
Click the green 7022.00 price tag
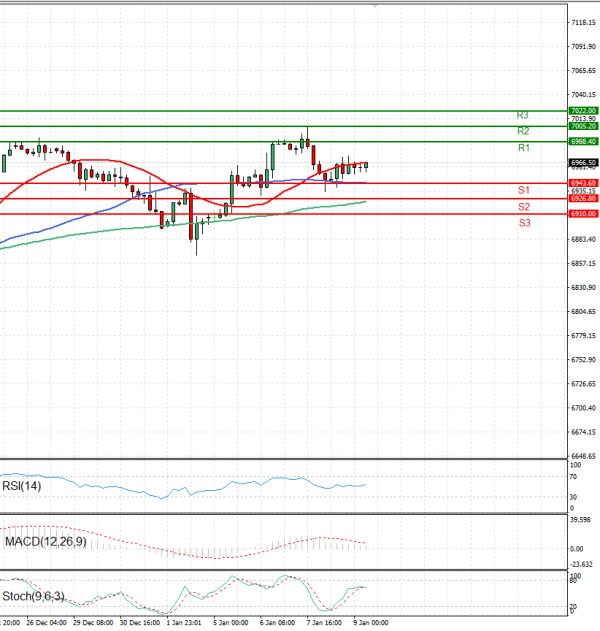[x=583, y=110]
